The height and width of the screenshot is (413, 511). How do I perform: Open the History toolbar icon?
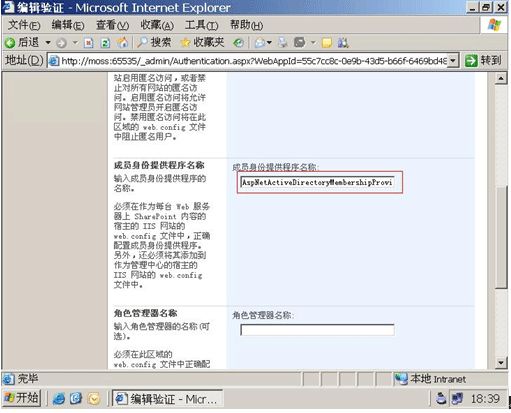(239, 43)
